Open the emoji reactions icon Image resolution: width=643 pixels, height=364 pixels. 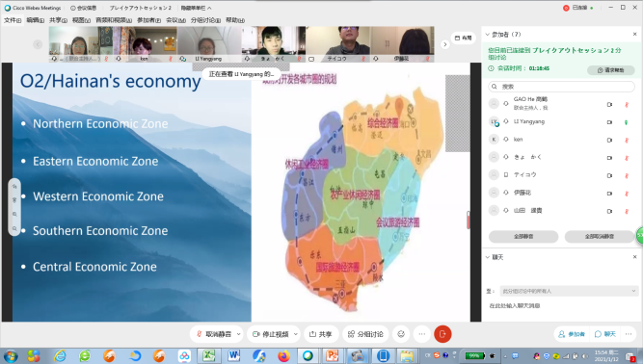pyautogui.click(x=401, y=334)
